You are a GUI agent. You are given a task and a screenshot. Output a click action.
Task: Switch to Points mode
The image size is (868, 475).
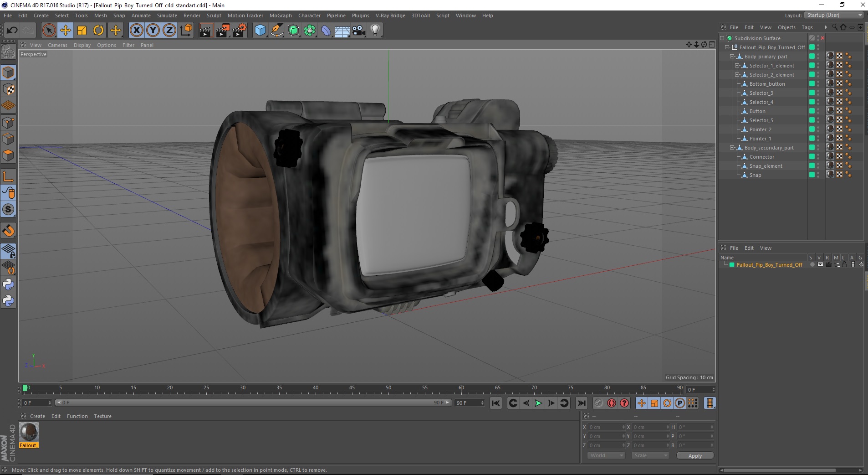[x=8, y=123]
